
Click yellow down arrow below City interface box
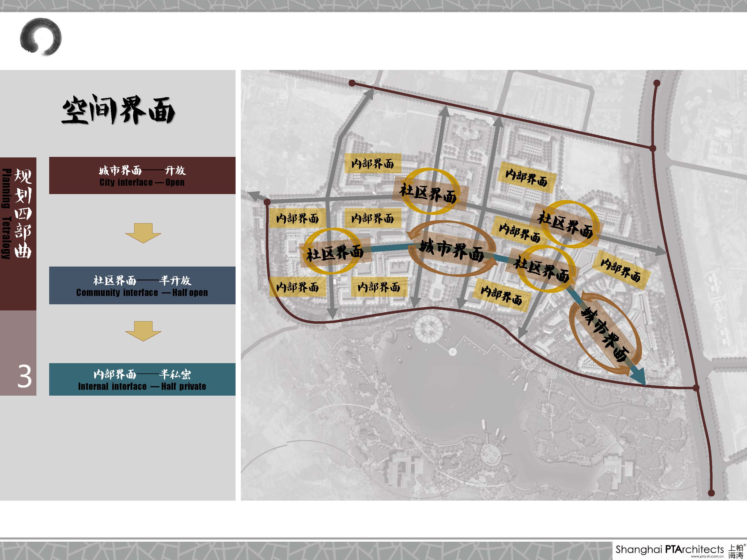point(143,233)
